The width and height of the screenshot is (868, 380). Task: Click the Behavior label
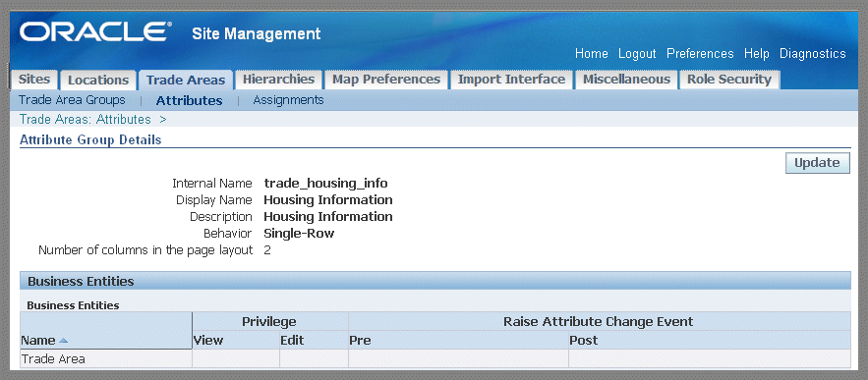[227, 234]
